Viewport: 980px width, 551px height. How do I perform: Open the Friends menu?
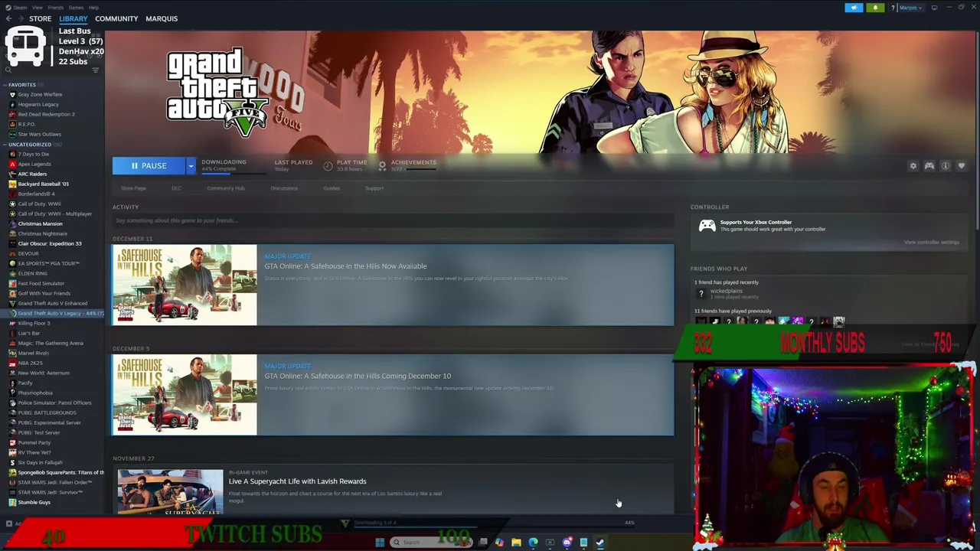(x=56, y=8)
